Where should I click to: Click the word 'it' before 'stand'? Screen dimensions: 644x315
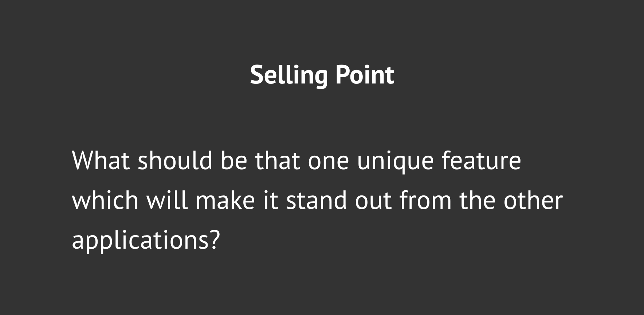coord(271,200)
